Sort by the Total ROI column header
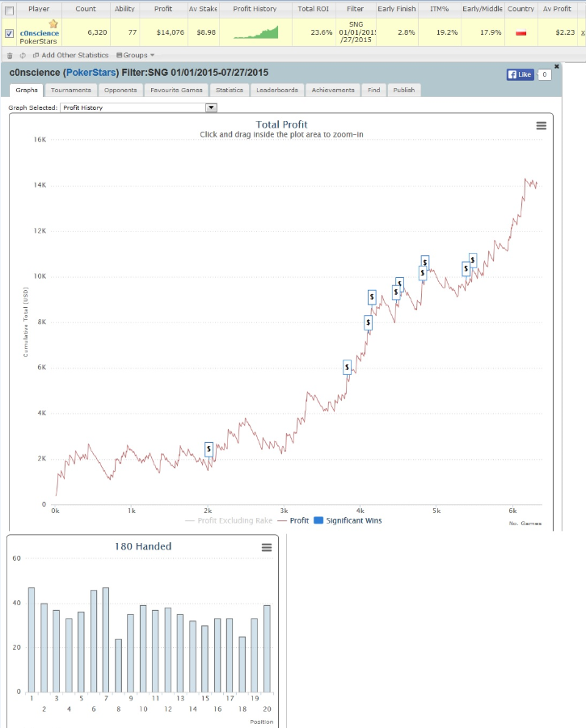 pyautogui.click(x=314, y=9)
